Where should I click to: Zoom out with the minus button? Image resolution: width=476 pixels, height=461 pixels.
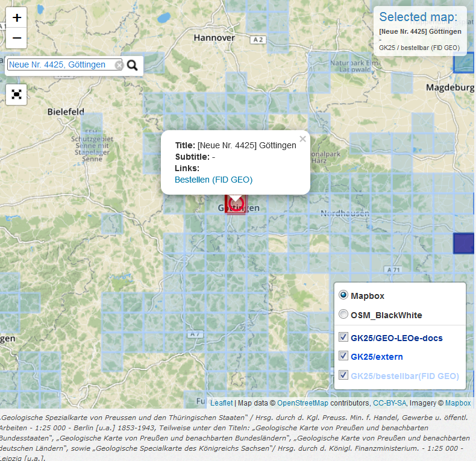tap(16, 39)
